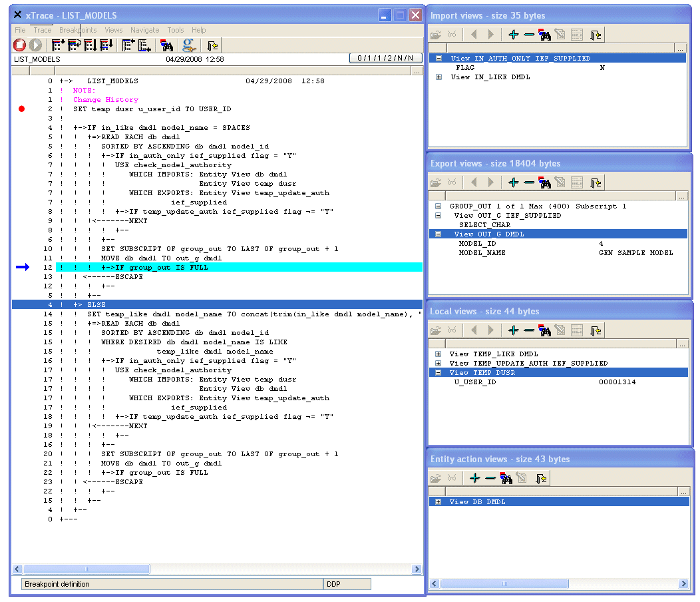700x602 pixels.
Task: Select the highlighted ELSE statement line
Action: (x=96, y=304)
